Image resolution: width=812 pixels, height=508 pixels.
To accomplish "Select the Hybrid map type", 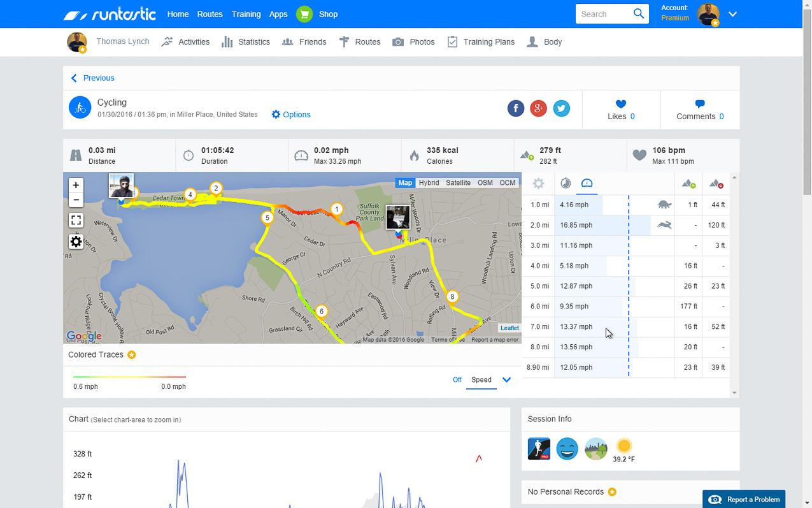I will click(429, 183).
